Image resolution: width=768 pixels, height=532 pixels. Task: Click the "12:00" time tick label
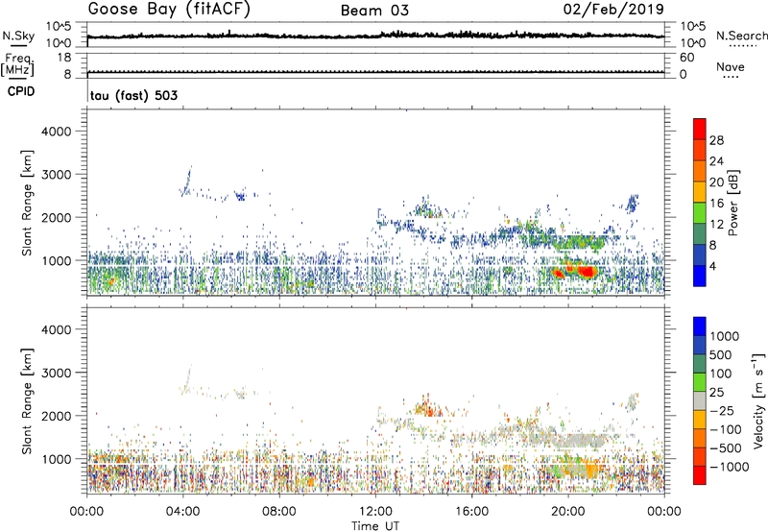(x=375, y=512)
